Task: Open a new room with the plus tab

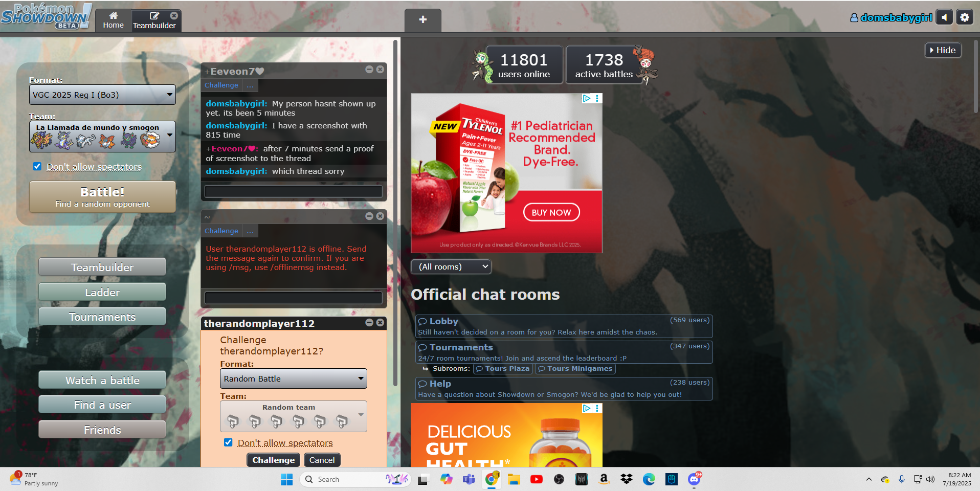Action: 422,20
